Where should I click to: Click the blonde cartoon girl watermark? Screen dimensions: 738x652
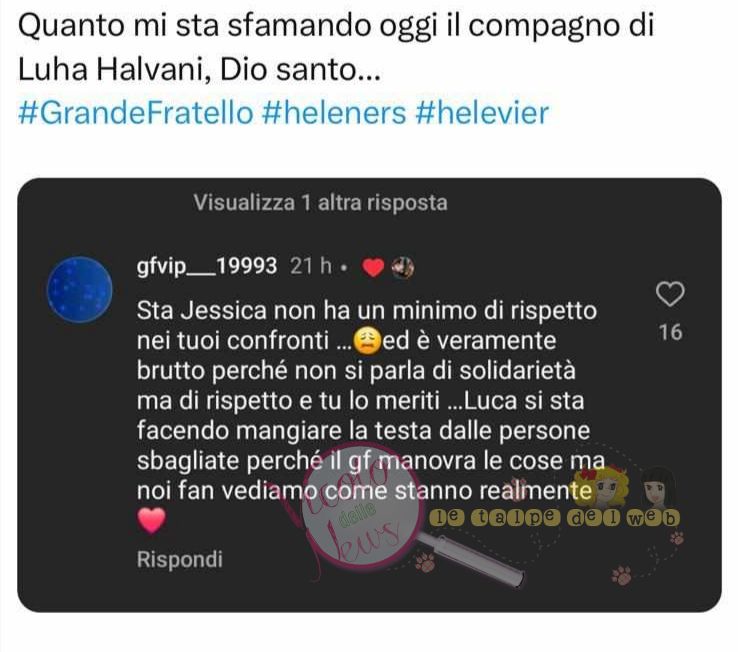point(600,485)
